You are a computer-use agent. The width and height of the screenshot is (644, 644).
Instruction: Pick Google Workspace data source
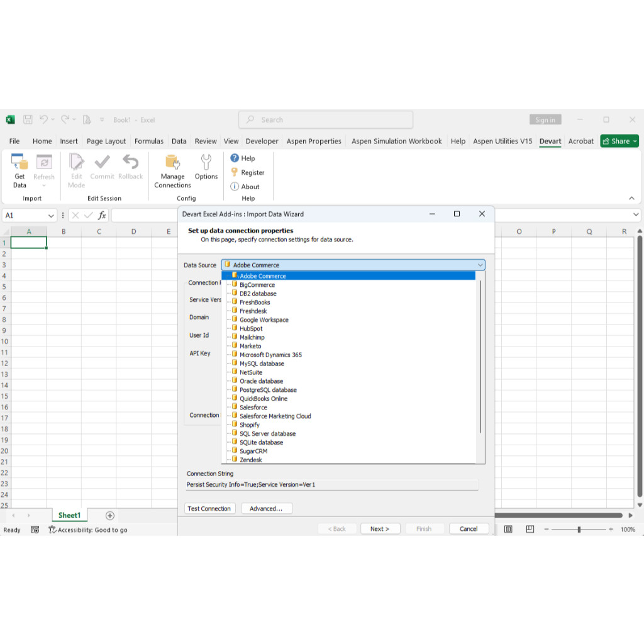tap(264, 320)
